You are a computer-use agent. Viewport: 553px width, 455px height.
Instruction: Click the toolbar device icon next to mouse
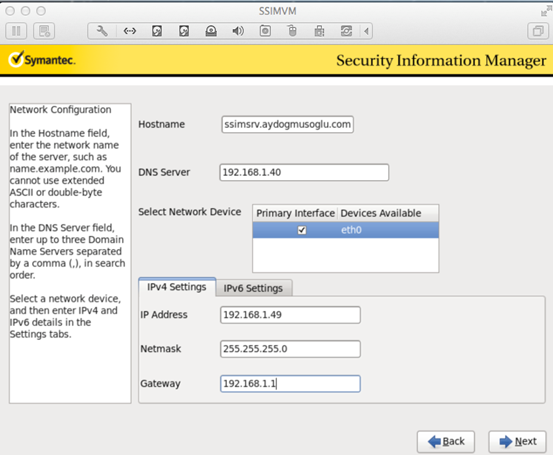(319, 31)
